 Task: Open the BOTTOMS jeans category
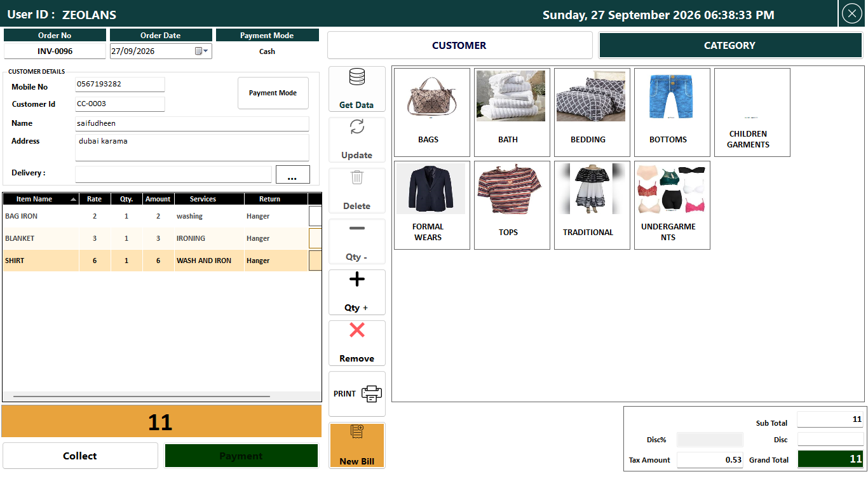click(x=672, y=112)
